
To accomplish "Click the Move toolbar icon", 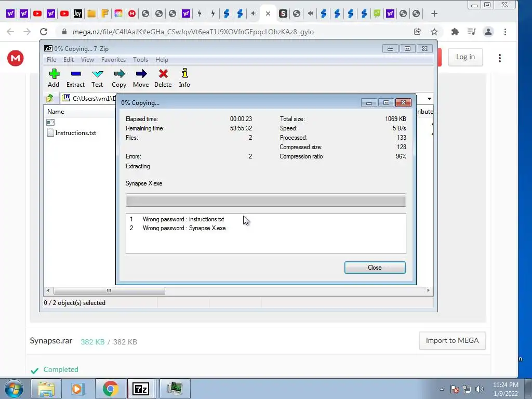I will 141,78.
